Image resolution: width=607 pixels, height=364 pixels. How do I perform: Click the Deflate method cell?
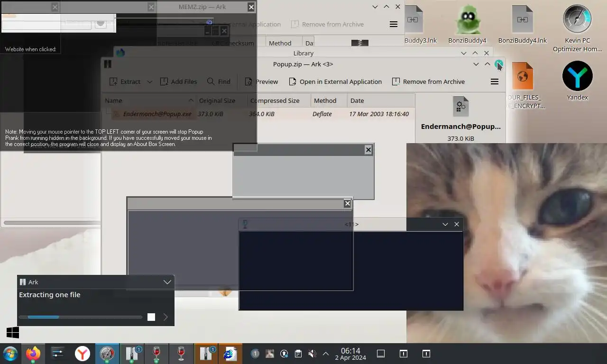click(x=322, y=114)
